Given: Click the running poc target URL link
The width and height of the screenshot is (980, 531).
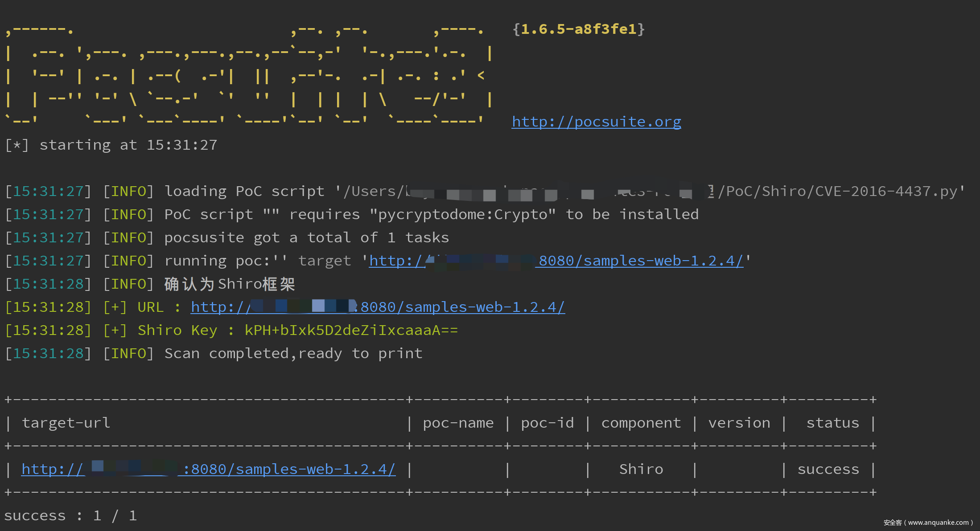Looking at the screenshot, I should pyautogui.click(x=640, y=261).
